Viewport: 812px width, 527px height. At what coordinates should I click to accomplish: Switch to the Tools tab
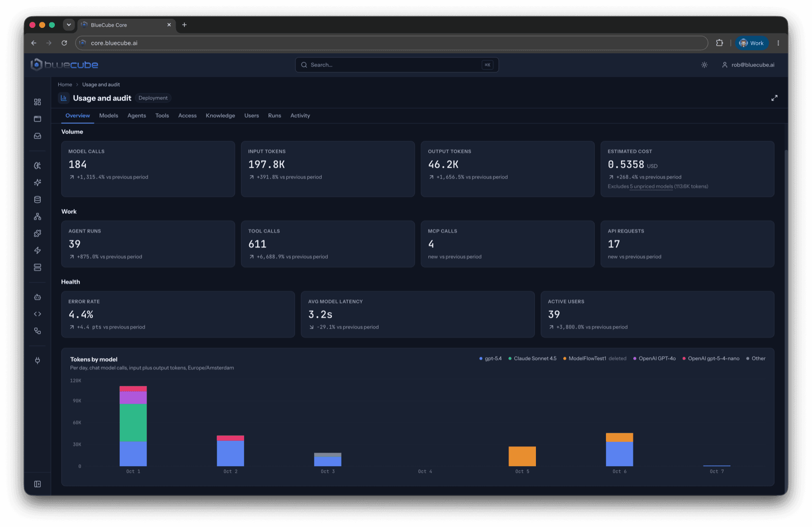[162, 116]
